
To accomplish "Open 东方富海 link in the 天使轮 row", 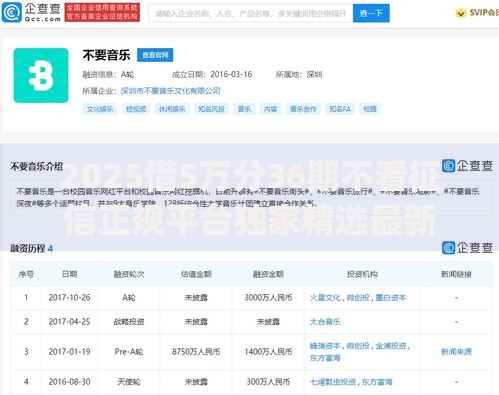I will point(377,382).
